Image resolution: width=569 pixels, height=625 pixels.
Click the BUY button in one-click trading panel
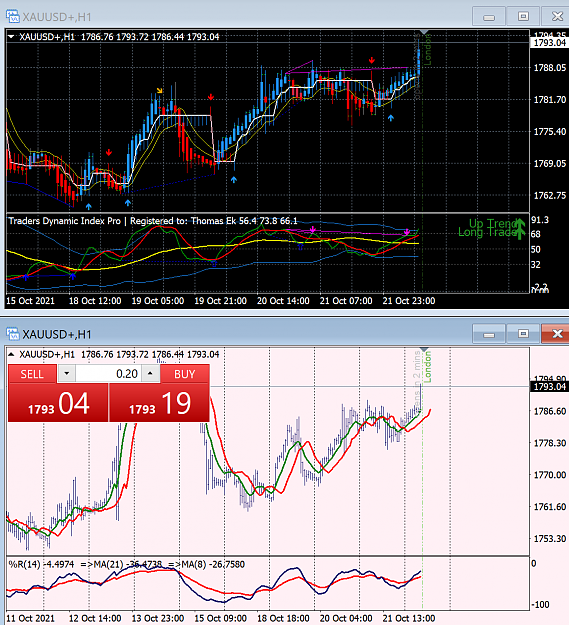click(185, 374)
